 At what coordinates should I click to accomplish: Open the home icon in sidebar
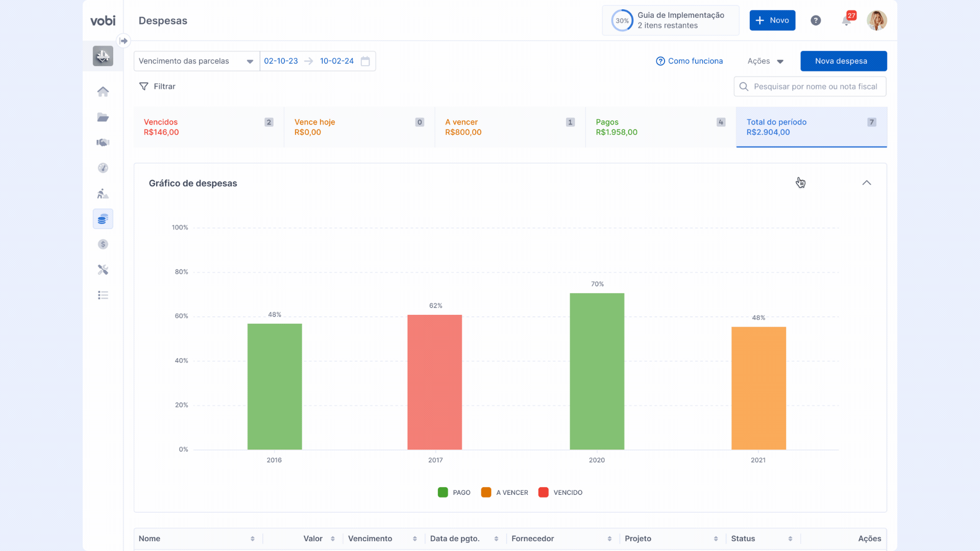point(103,91)
